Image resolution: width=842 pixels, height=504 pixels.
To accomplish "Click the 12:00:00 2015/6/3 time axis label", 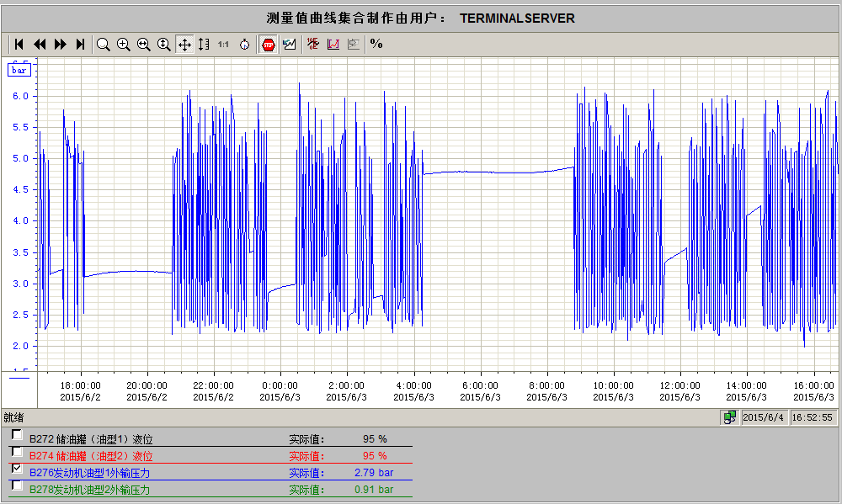I will click(x=679, y=391).
